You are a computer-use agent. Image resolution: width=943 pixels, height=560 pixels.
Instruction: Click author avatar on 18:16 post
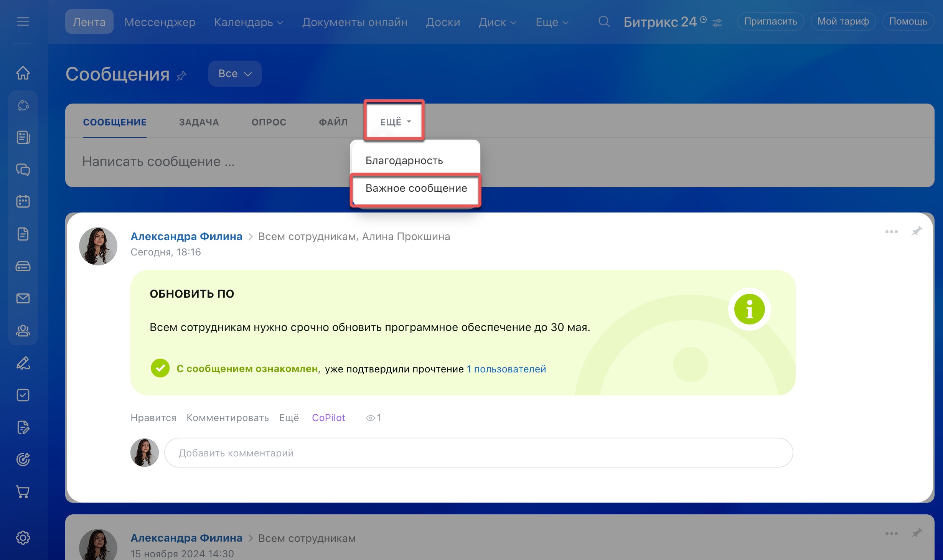click(x=98, y=246)
